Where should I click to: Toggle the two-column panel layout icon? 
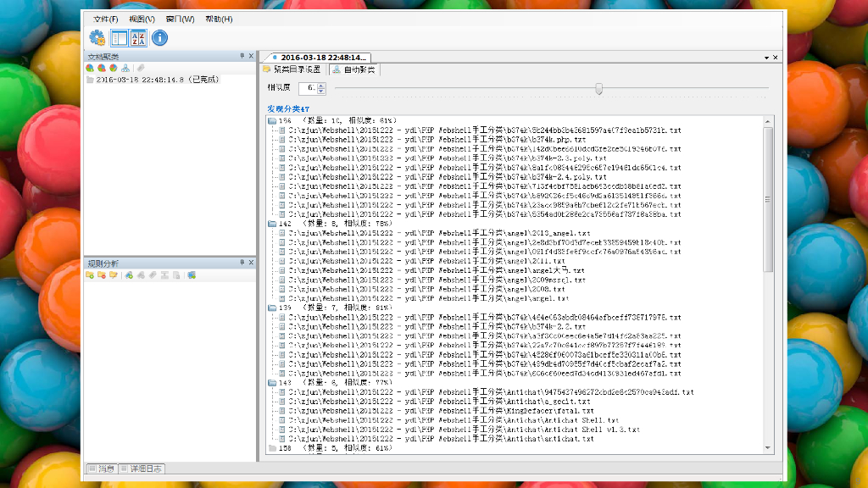(119, 37)
